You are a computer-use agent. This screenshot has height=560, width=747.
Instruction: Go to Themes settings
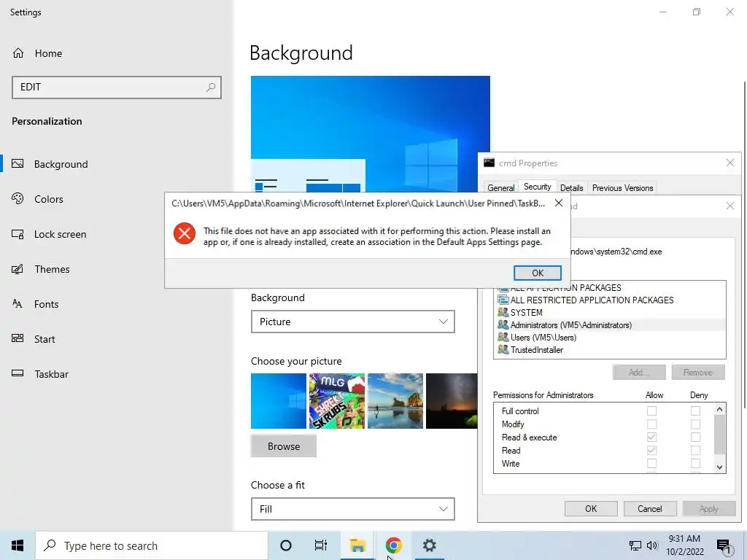(52, 270)
